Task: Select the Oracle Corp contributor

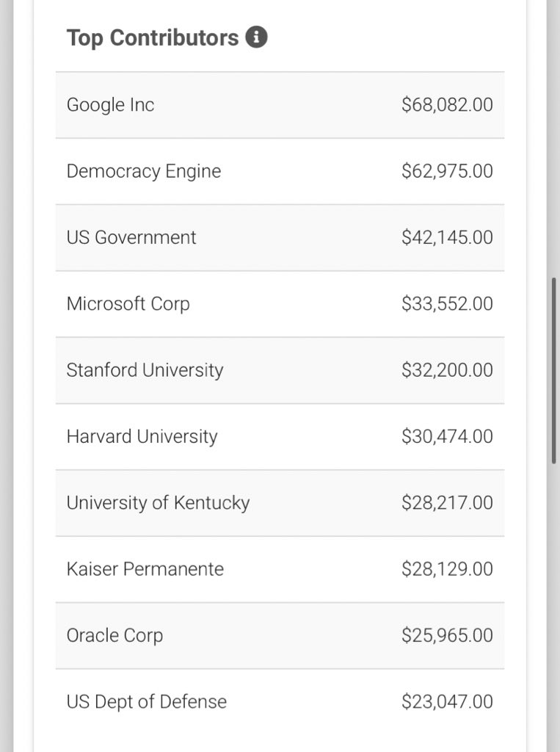Action: [280, 635]
